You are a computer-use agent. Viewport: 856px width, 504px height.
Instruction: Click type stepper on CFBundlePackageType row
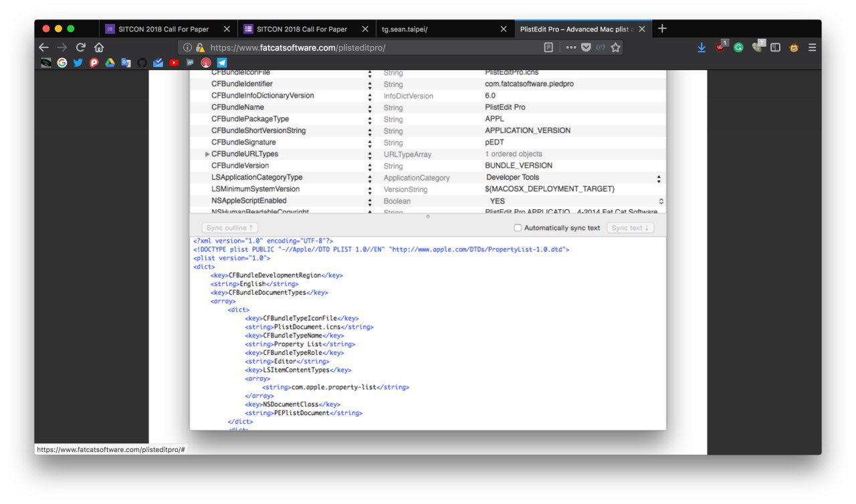click(370, 120)
